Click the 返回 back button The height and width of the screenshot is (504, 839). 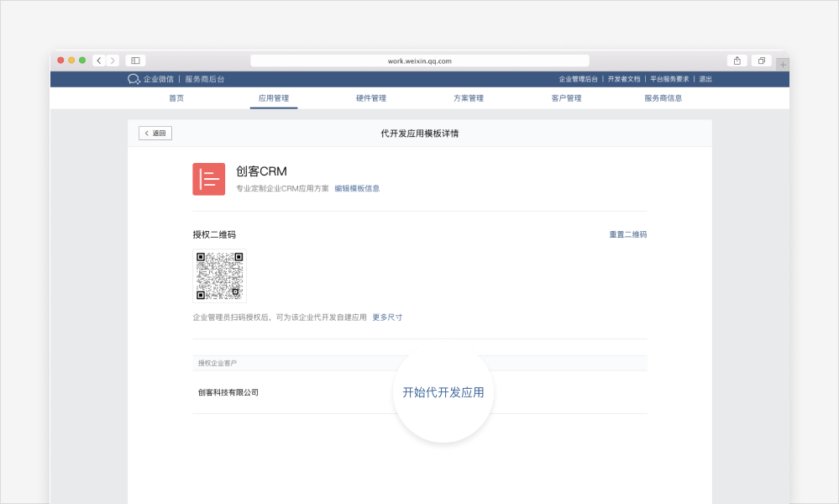(155, 134)
